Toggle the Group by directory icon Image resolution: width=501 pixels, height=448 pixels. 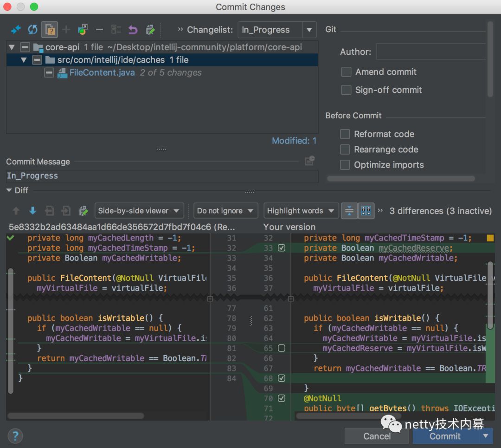point(50,30)
